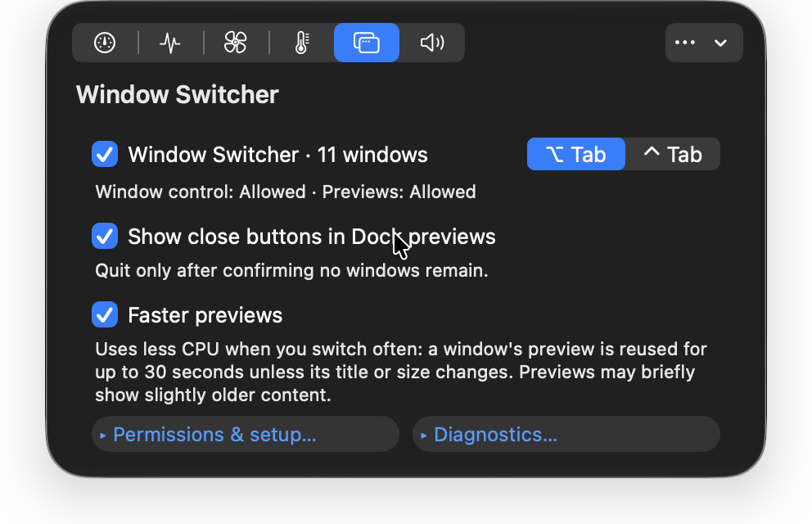Turn off Faster previews checkbox
This screenshot has width=812, height=524.
[105, 315]
